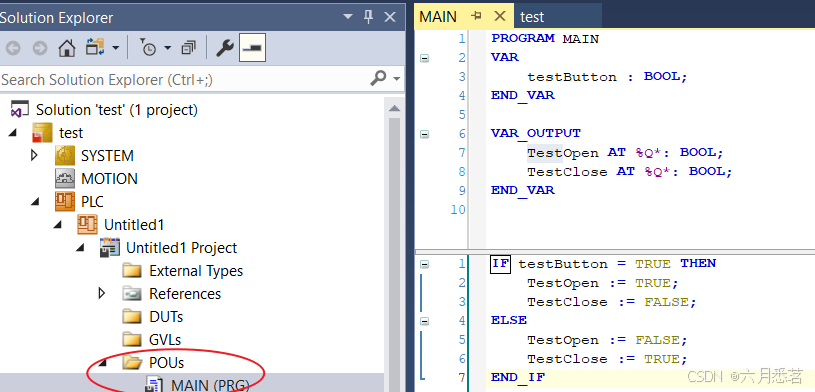This screenshot has height=392, width=815.
Task: Select the SYSTEM tree item
Action: [107, 155]
